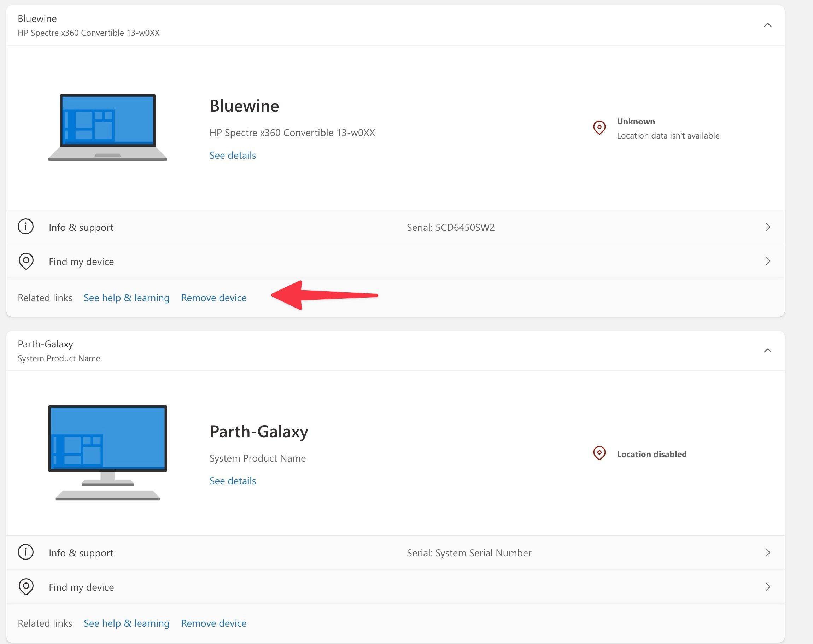The image size is (813, 644).
Task: Click the red location pin beside Unknown
Action: pyautogui.click(x=599, y=128)
